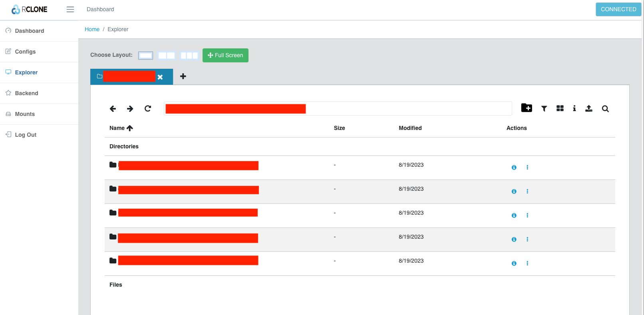Switch to grid view icon
The width and height of the screenshot is (644, 315).
(560, 108)
